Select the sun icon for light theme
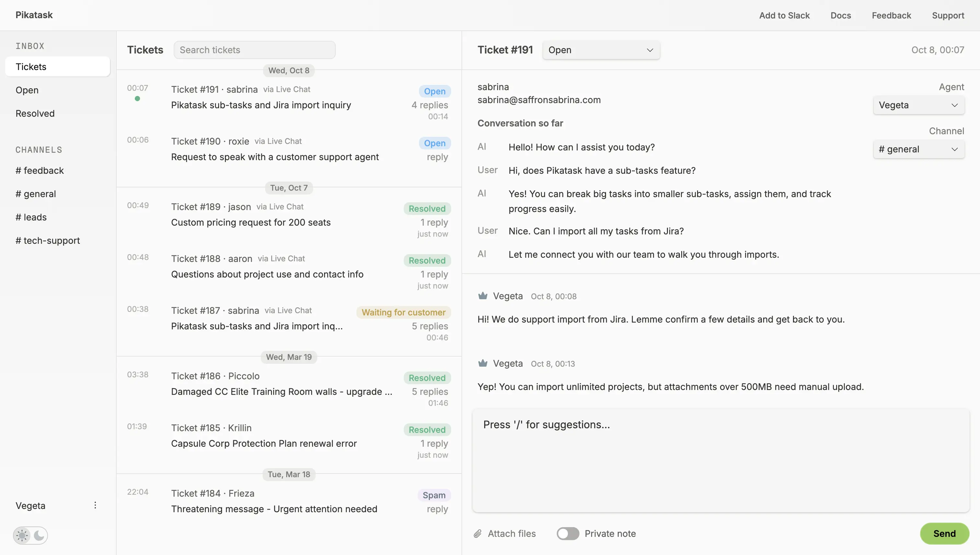 (22, 535)
